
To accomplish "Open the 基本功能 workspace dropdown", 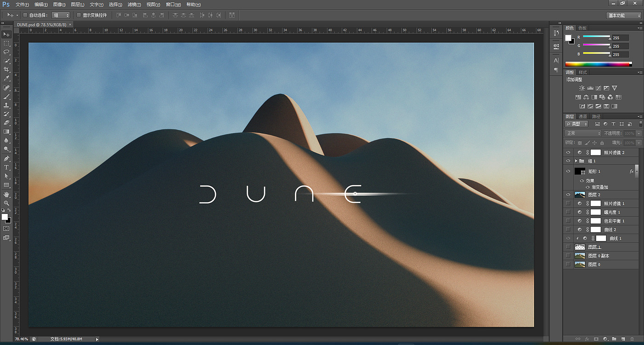I will pos(623,15).
